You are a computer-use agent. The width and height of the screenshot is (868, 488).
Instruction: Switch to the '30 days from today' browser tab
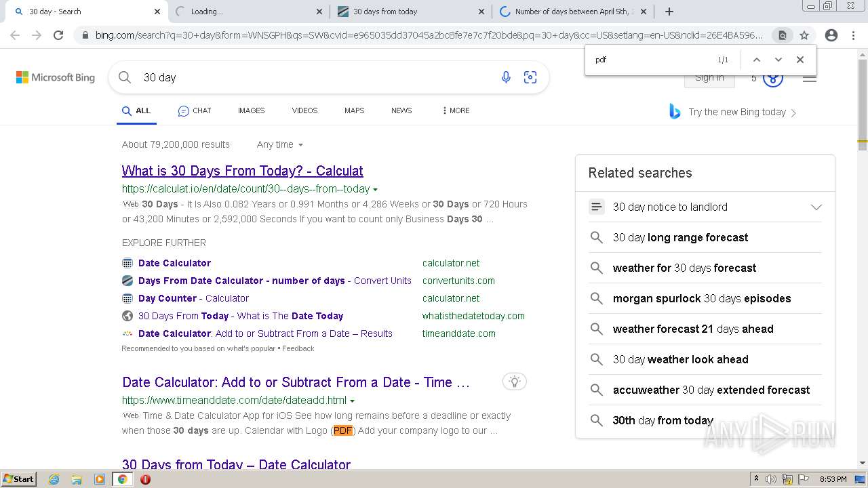coord(410,12)
